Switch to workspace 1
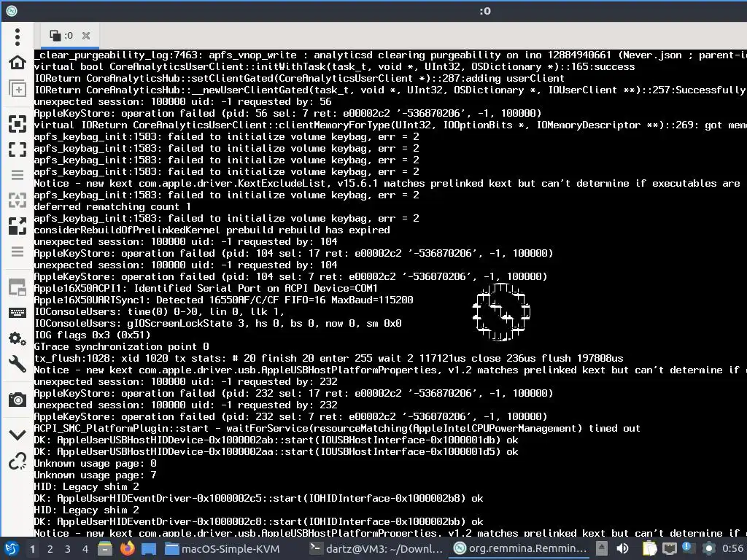This screenshot has width=747, height=560. point(32,549)
